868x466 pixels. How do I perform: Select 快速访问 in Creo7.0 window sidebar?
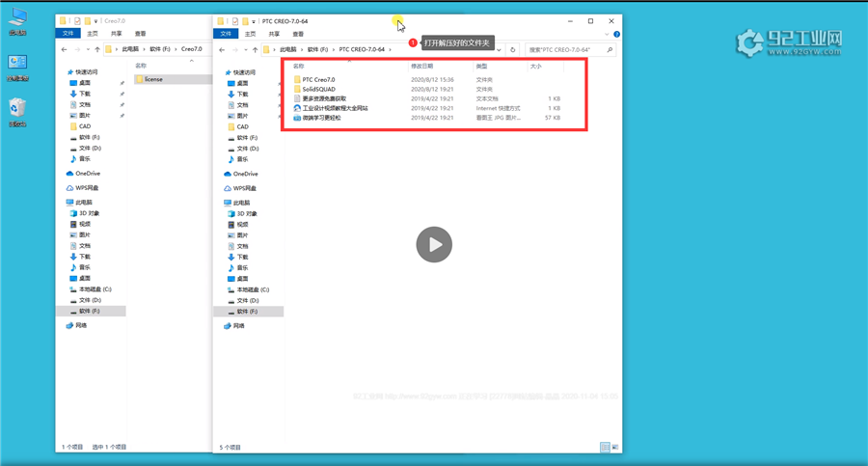(82, 72)
